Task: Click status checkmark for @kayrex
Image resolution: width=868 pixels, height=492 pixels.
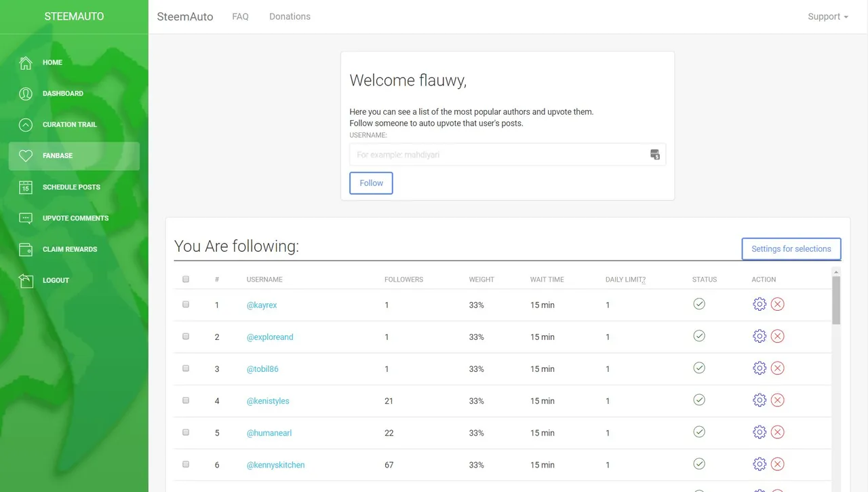Action: point(699,304)
